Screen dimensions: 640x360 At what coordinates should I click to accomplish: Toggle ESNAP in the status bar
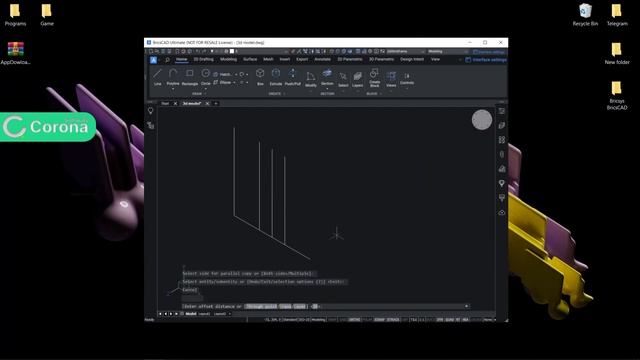[x=379, y=320]
